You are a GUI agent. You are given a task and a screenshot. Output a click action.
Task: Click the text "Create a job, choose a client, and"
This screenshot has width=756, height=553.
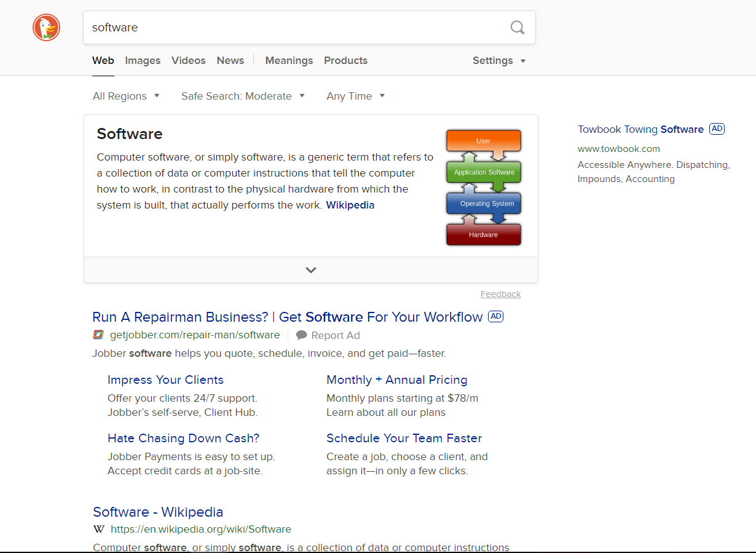tap(407, 456)
